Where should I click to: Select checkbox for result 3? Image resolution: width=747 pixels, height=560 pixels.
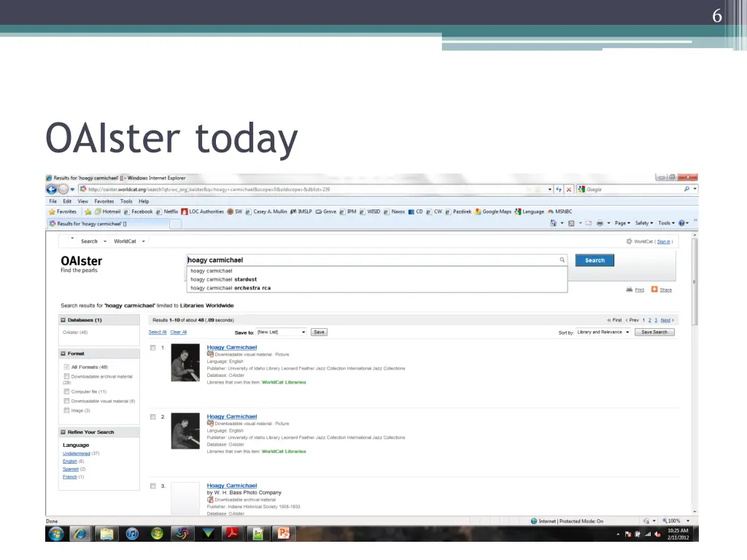[153, 486]
